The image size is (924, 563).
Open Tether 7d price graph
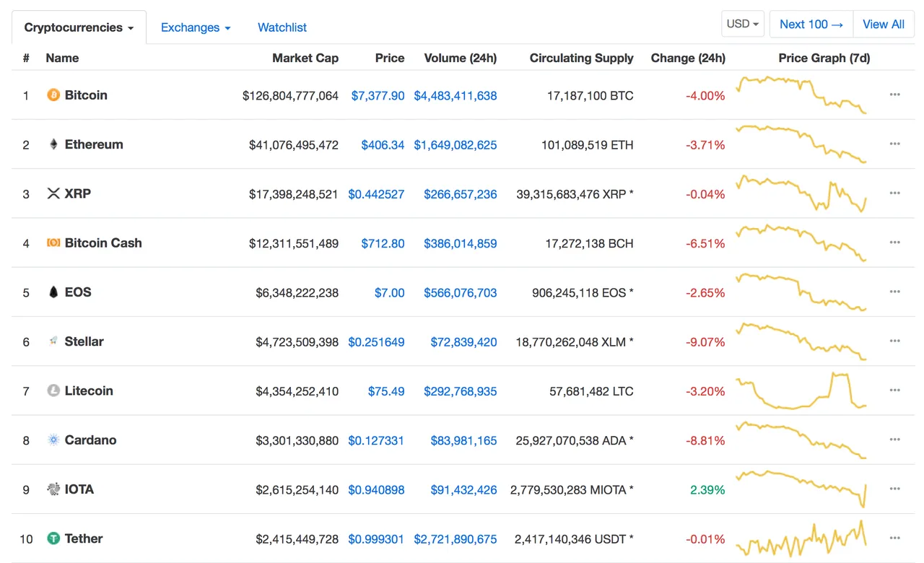click(801, 538)
